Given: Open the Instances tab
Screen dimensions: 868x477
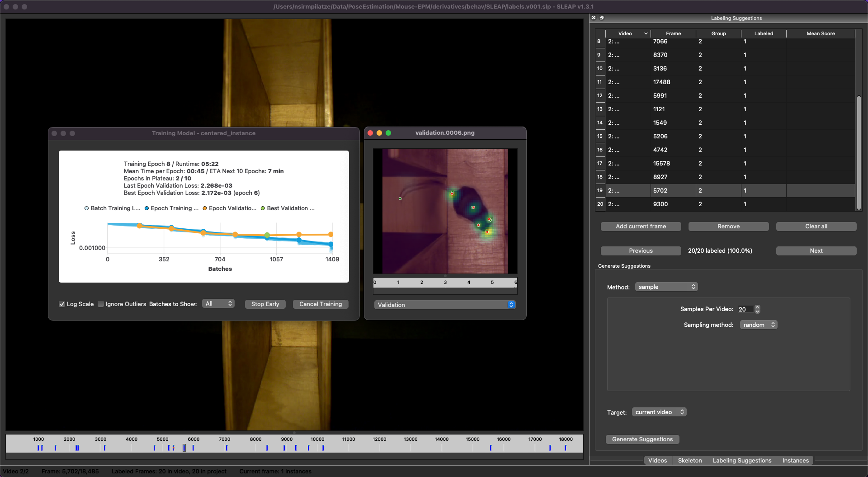Looking at the screenshot, I should (x=795, y=460).
